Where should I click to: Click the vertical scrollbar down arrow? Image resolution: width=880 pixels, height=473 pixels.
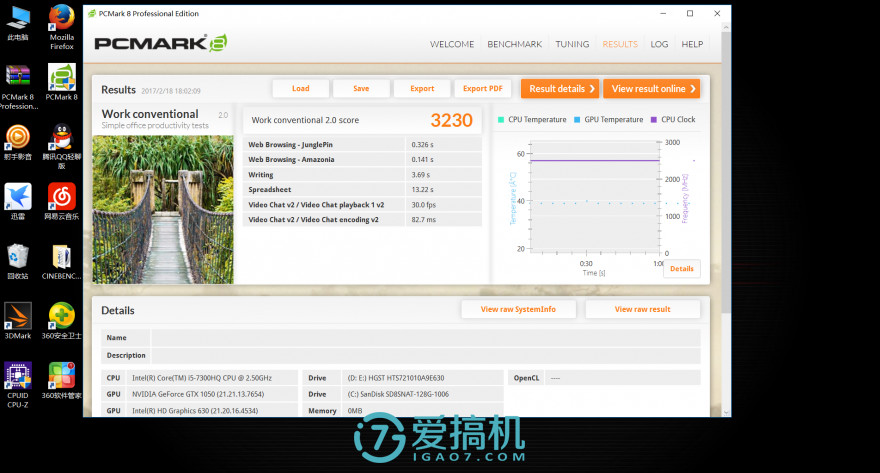[x=726, y=412]
